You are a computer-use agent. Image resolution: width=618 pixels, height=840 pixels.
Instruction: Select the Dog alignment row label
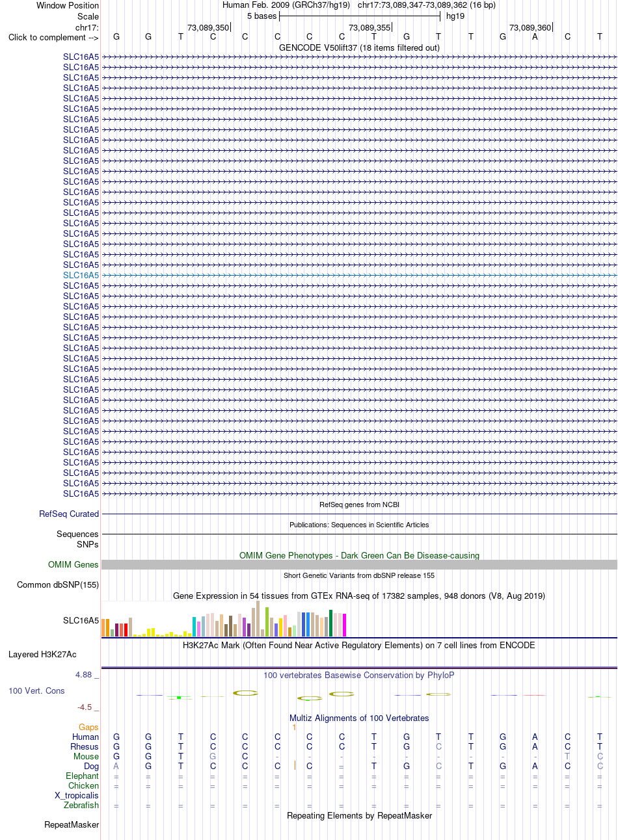tap(90, 766)
